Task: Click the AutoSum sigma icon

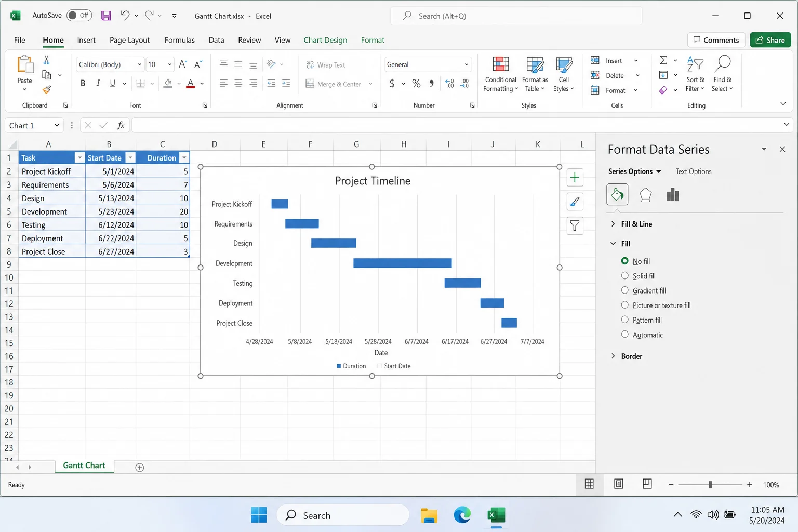Action: (x=663, y=60)
